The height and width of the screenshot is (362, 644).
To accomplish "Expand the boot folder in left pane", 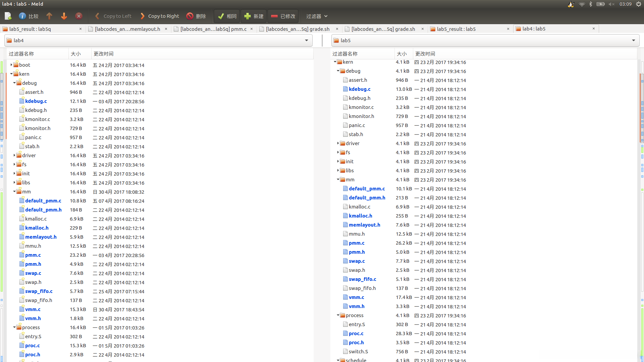I will coord(11,65).
